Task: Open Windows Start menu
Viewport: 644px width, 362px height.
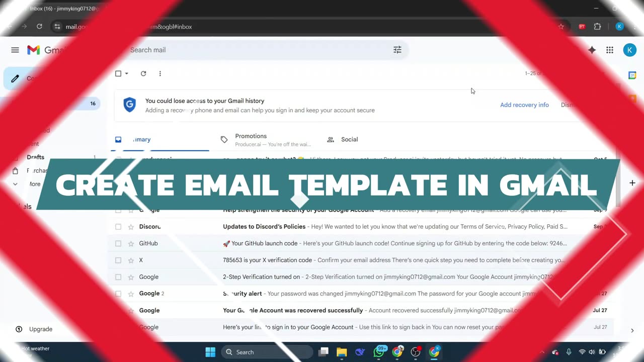Action: coord(210,352)
